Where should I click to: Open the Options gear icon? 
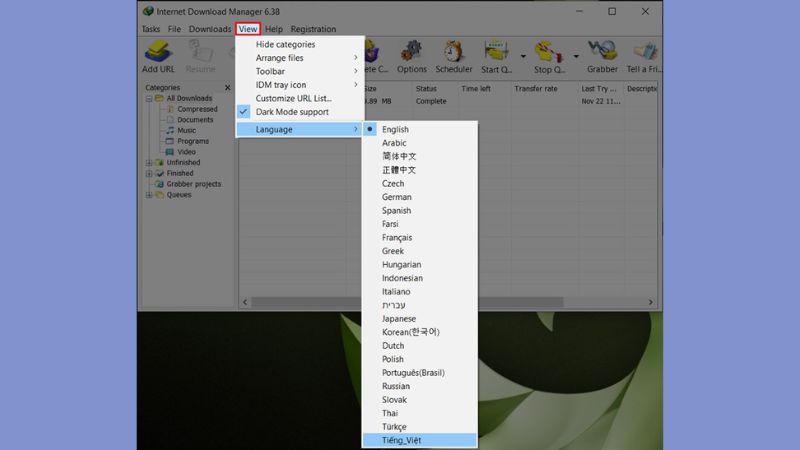[411, 52]
